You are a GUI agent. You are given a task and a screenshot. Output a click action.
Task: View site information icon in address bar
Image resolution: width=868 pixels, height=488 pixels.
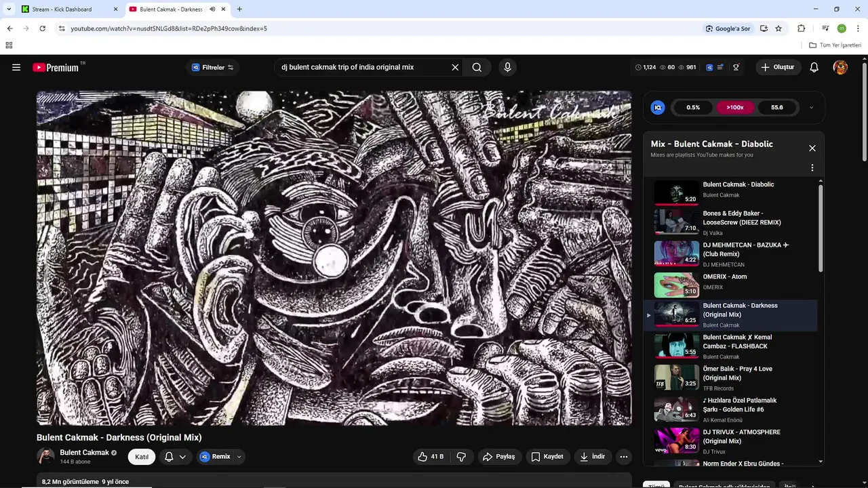pos(62,28)
